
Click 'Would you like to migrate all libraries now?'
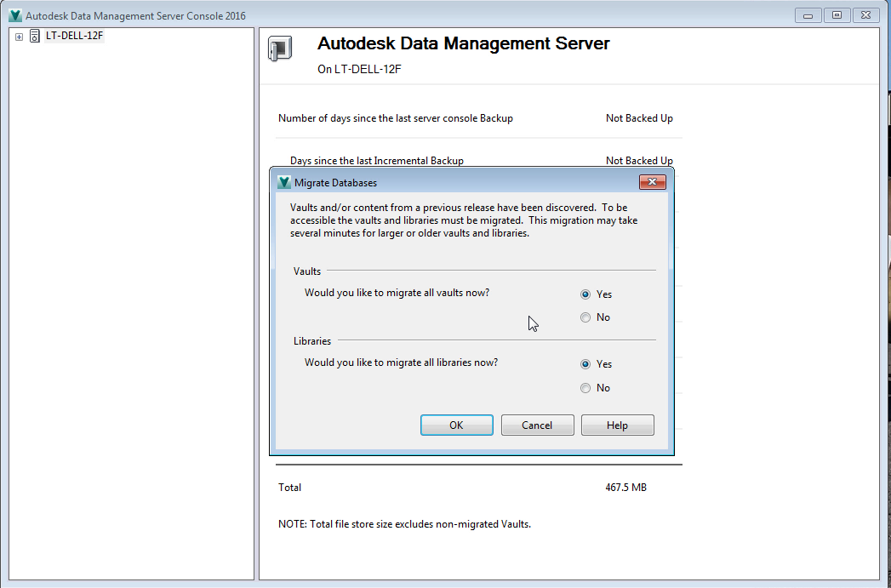click(401, 363)
